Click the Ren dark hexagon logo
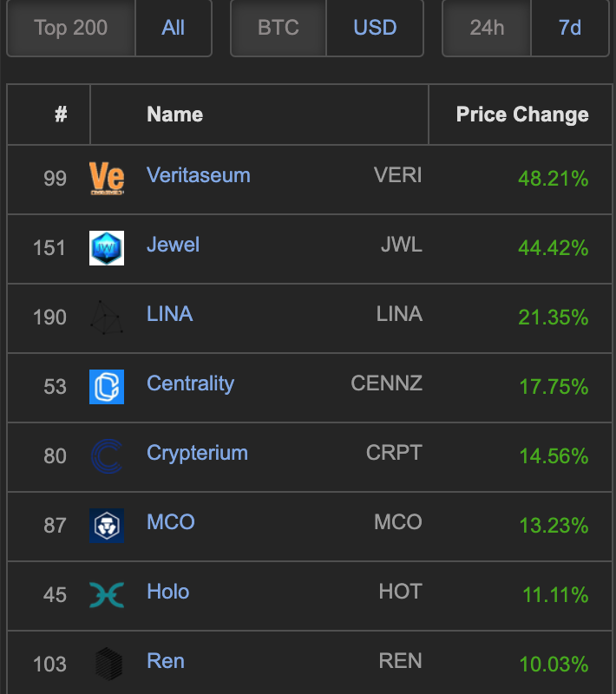Image resolution: width=616 pixels, height=694 pixels. click(108, 664)
